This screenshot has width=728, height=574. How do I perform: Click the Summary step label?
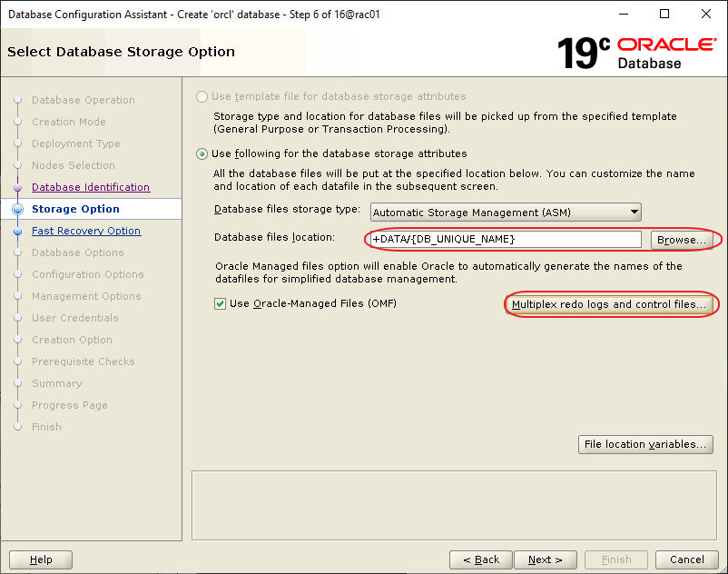pos(56,383)
